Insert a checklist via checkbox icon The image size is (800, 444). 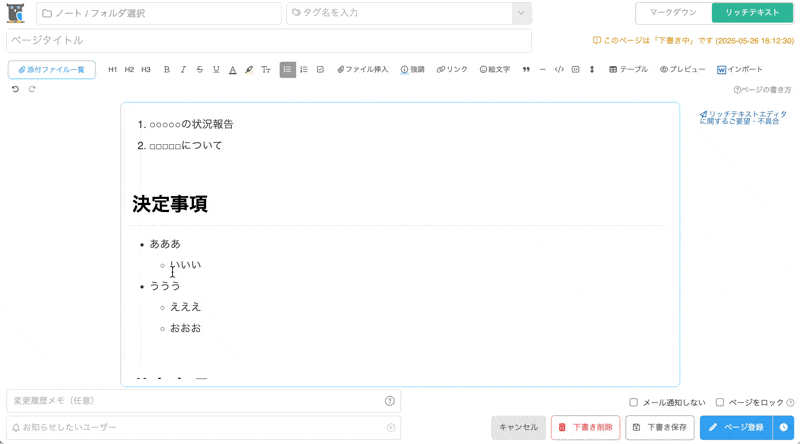click(320, 70)
